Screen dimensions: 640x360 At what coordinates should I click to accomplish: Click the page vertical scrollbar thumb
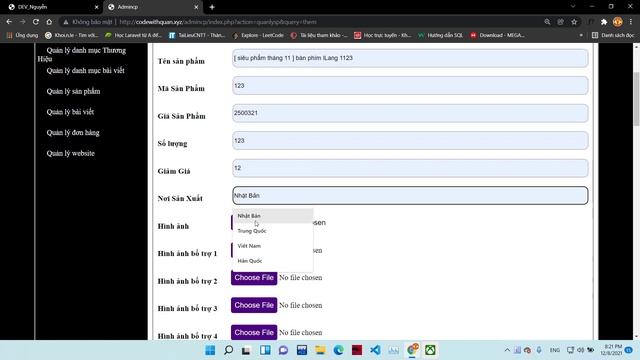pos(636,99)
